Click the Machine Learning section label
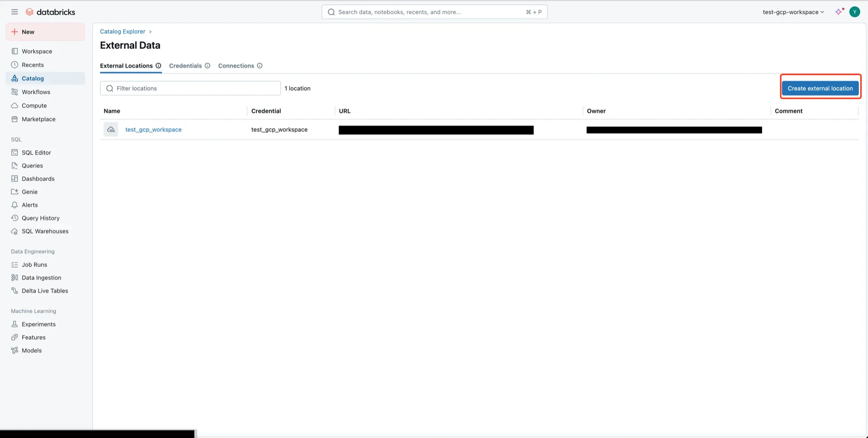Image resolution: width=868 pixels, height=438 pixels. point(33,311)
